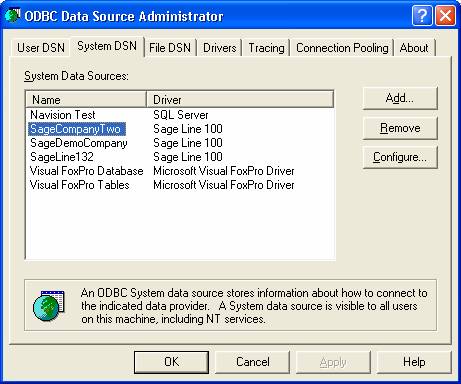The width and height of the screenshot is (461, 384).
Task: Open Configure... for the selected source
Action: pyautogui.click(x=400, y=157)
